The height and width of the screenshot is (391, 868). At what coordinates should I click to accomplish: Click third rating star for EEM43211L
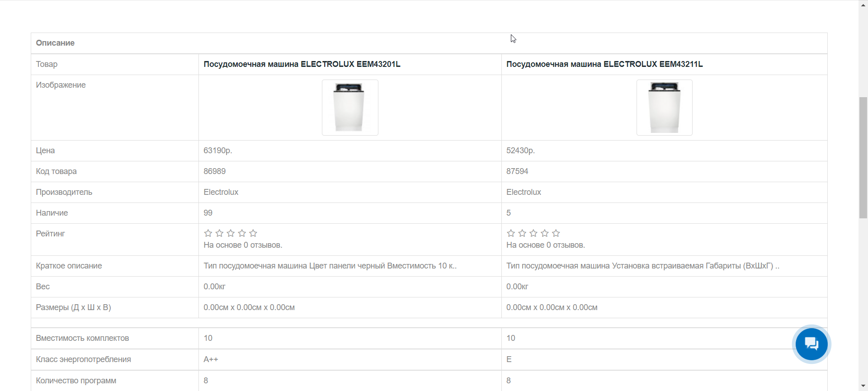coord(533,233)
